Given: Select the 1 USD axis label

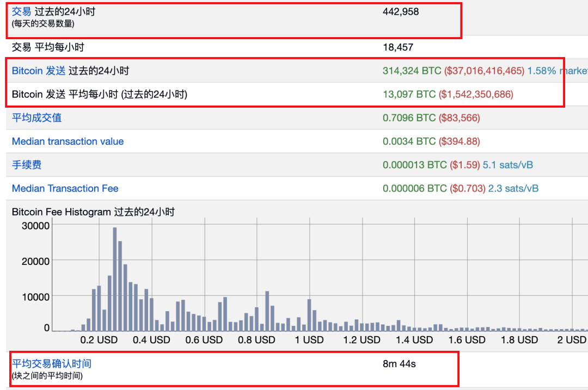Looking at the screenshot, I should coord(309,340).
